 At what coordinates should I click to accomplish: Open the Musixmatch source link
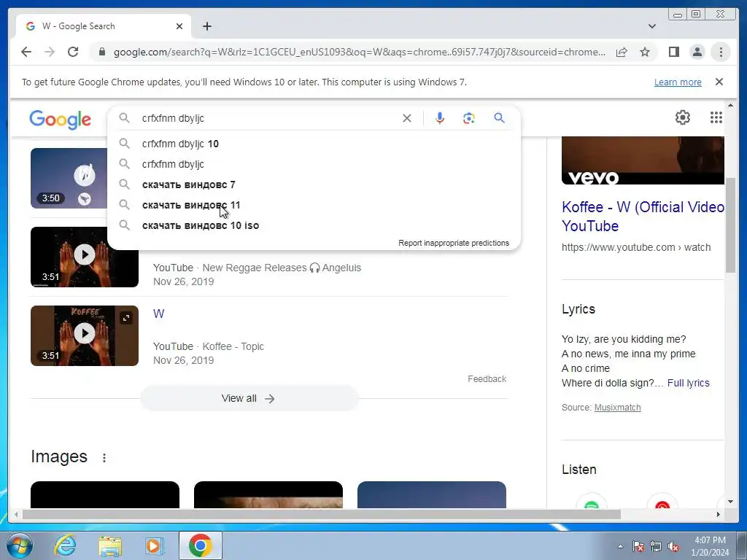(617, 408)
